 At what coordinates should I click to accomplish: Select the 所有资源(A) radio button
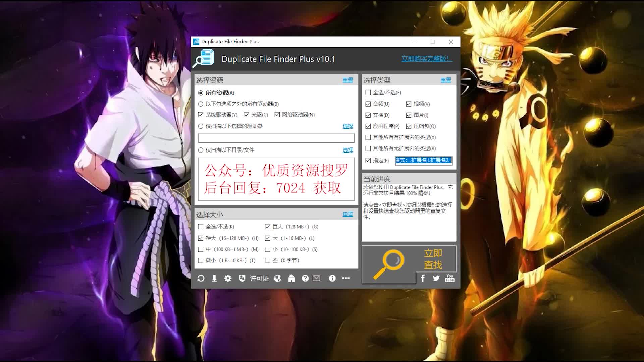[x=201, y=93]
